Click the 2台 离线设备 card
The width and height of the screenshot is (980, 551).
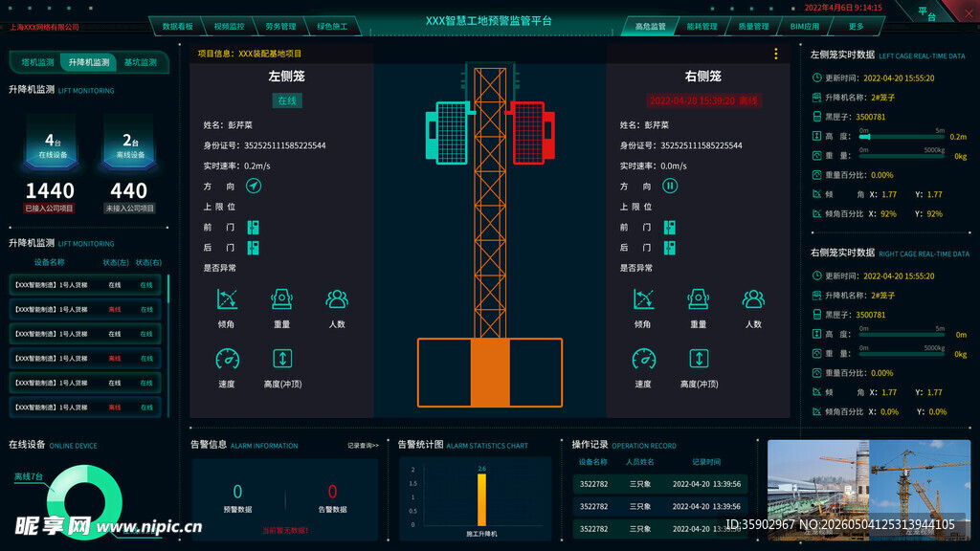coord(130,145)
